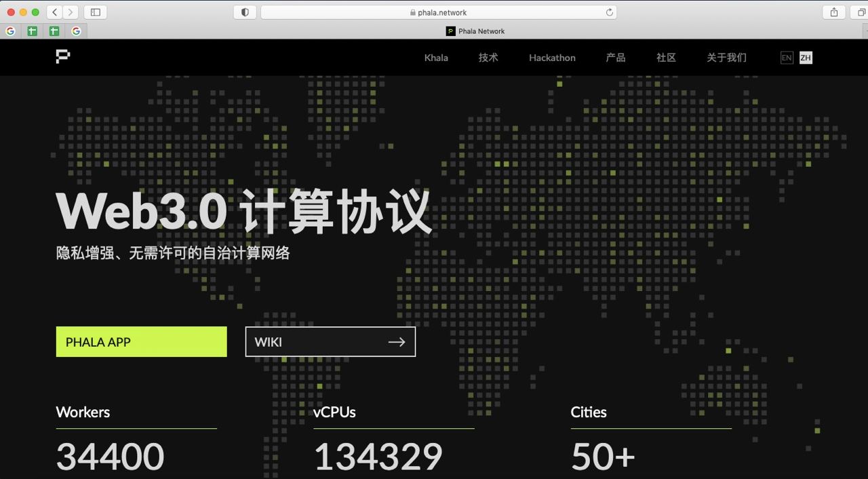868x479 pixels.
Task: Close the Safari window with the red button
Action: pos(11,12)
